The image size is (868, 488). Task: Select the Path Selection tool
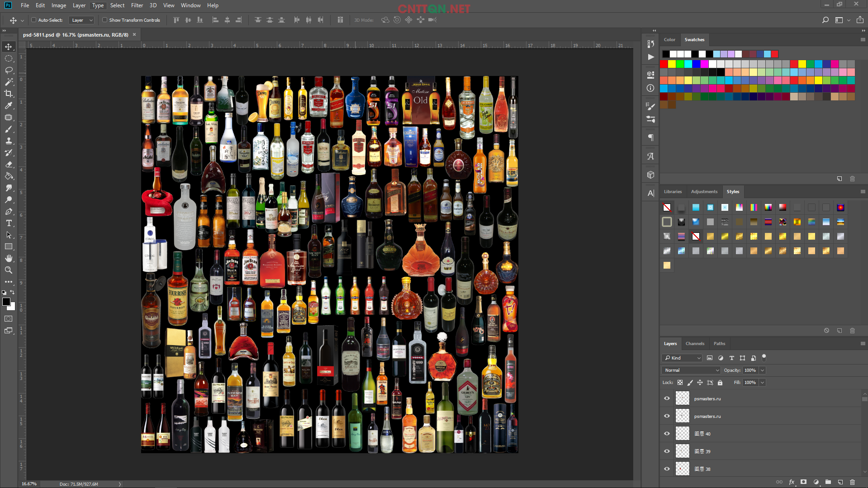pos(9,235)
